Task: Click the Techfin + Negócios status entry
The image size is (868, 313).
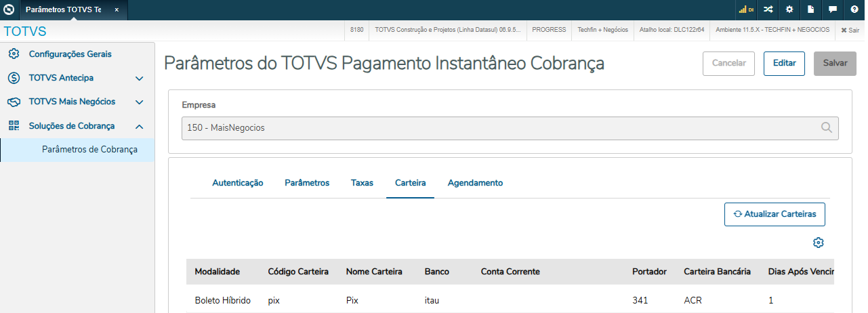Action: pos(602,30)
